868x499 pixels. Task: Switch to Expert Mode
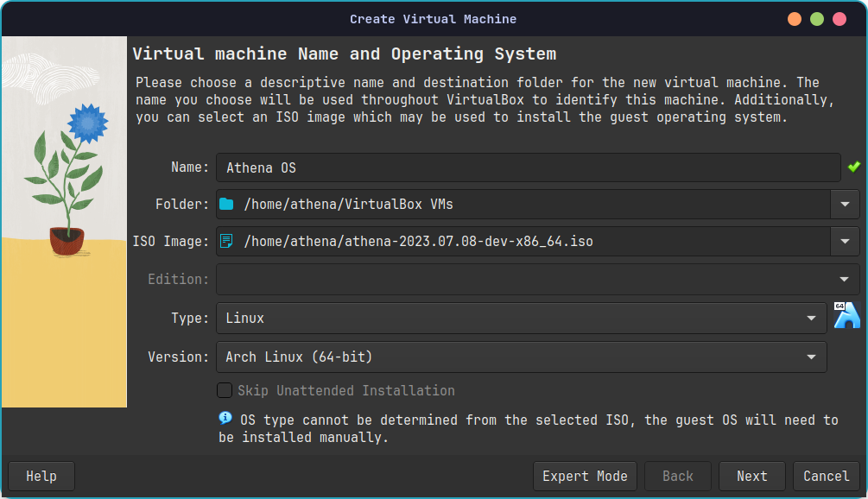click(x=585, y=476)
